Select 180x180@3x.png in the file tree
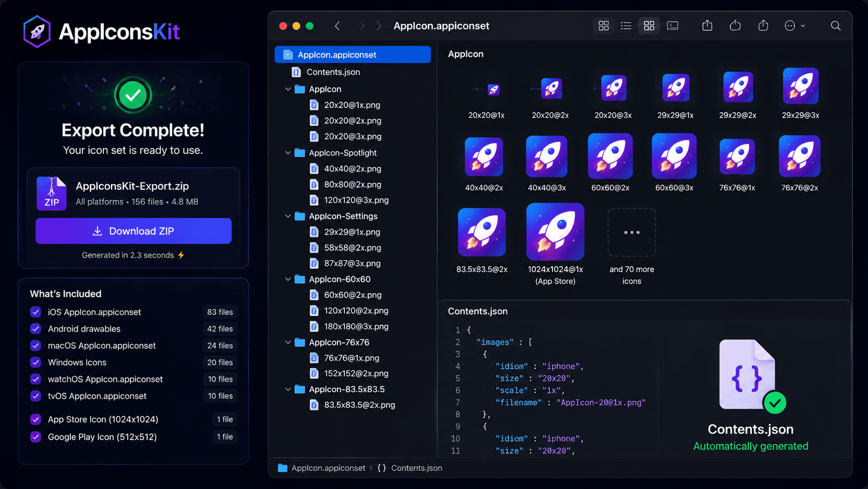The image size is (868, 489). click(356, 327)
